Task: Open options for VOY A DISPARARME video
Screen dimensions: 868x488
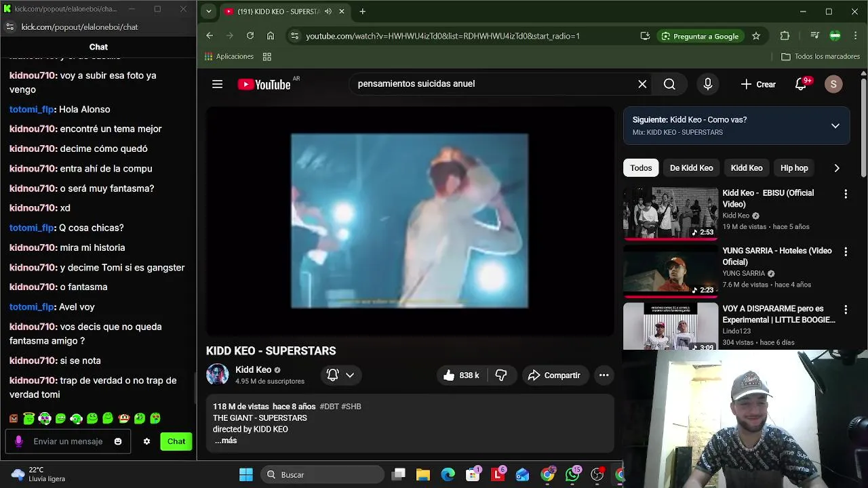Action: click(x=846, y=310)
